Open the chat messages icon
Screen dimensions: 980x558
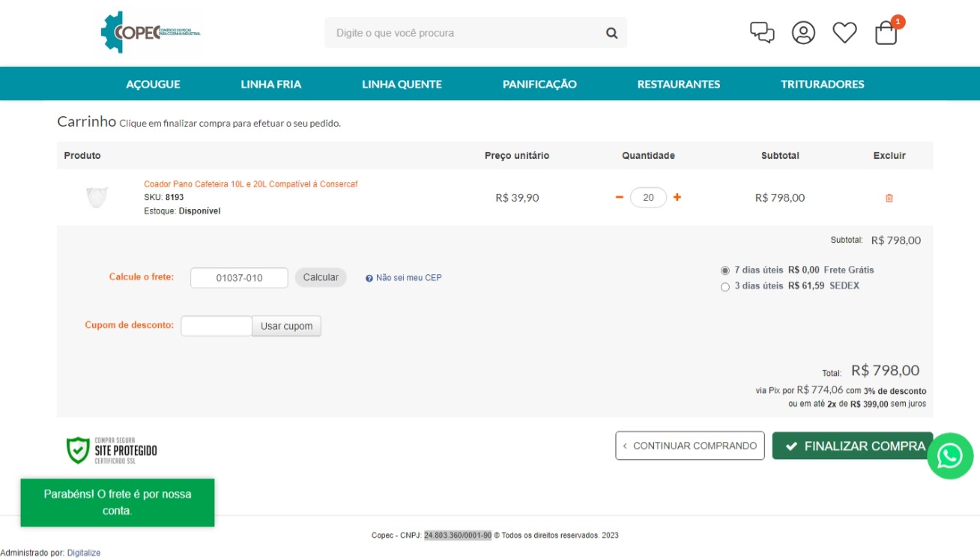(762, 32)
